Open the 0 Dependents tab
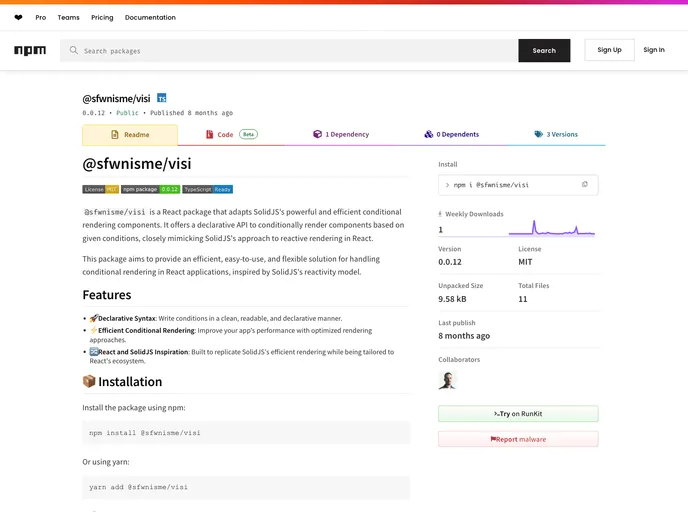Screen dimensions: 688x512 (452, 134)
